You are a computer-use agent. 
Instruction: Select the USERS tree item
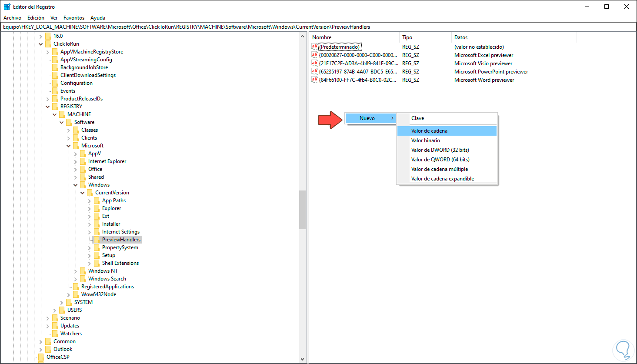(74, 310)
